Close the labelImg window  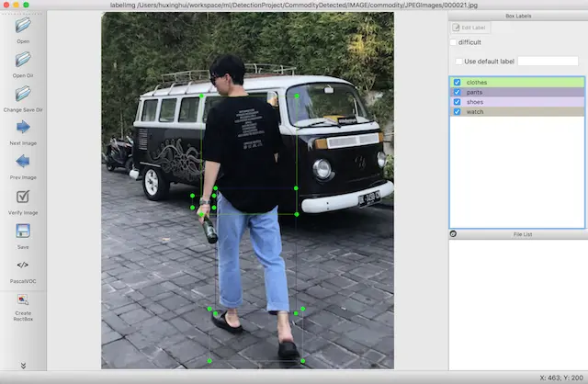[6, 5]
